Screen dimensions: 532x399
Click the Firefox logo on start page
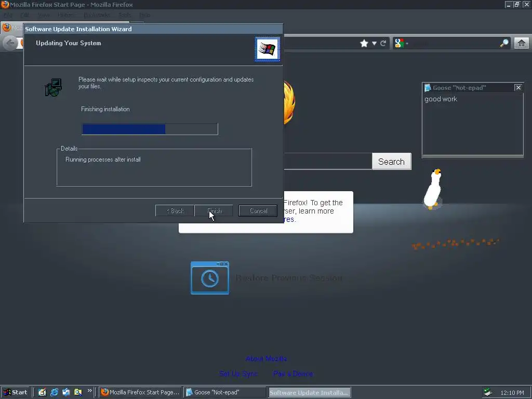coord(289,102)
